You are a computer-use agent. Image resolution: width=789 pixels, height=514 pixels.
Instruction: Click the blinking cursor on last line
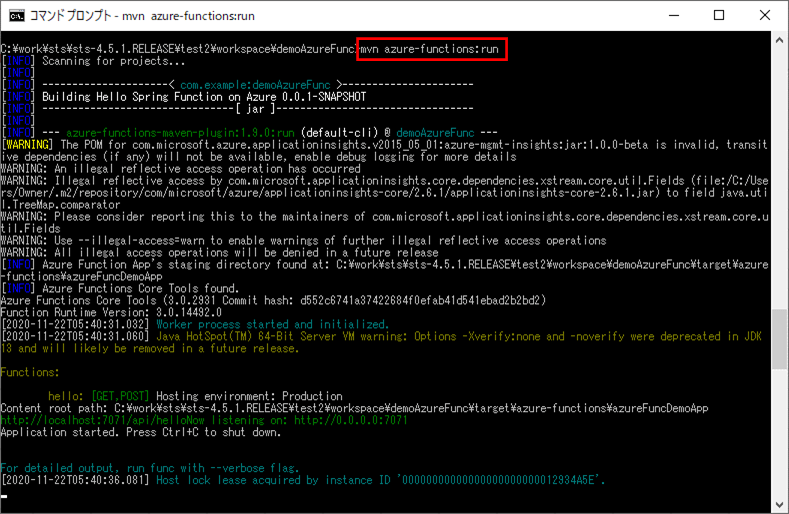pos(5,494)
